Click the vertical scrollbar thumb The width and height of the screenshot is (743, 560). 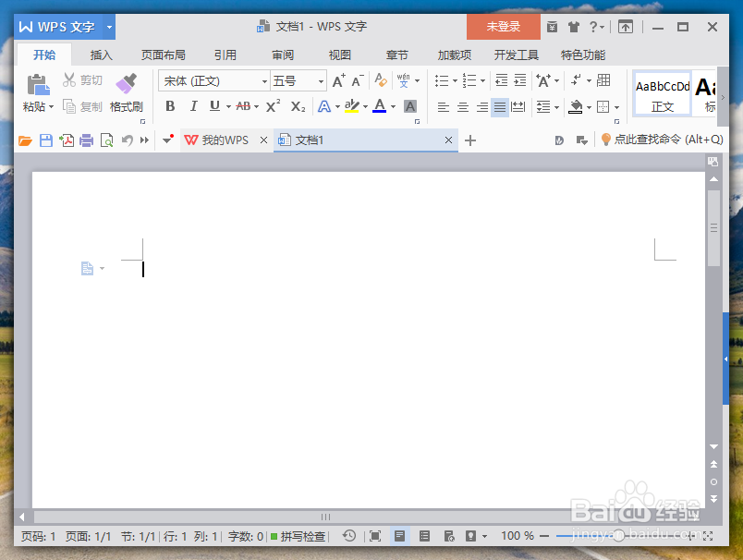pyautogui.click(x=713, y=228)
